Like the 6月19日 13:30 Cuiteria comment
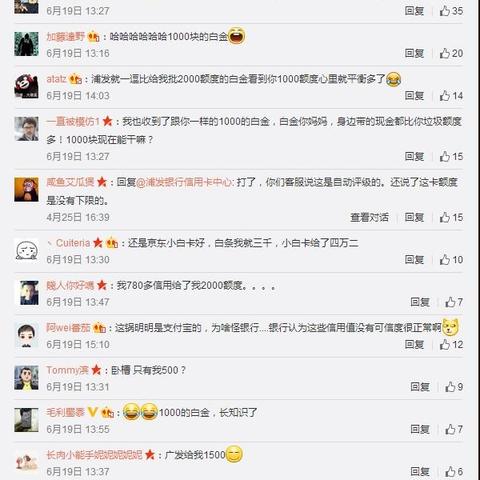This screenshot has height=480, width=480. pyautogui.click(x=451, y=260)
